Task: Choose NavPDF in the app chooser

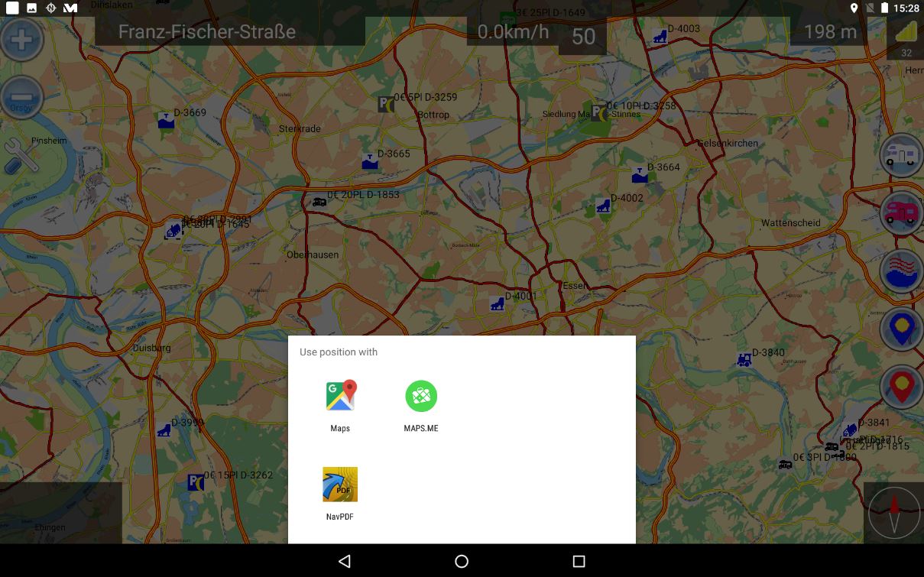Action: [340, 484]
